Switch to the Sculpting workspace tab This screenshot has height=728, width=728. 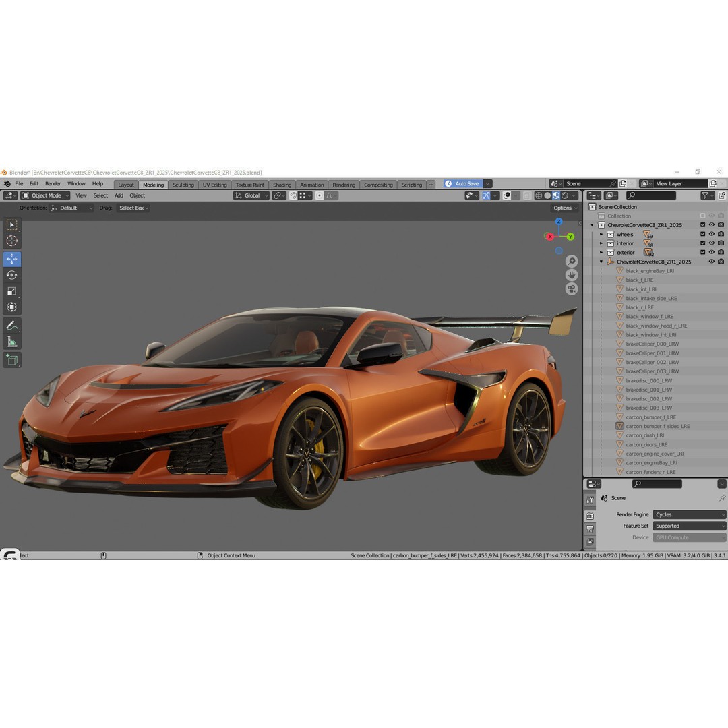[x=183, y=185]
